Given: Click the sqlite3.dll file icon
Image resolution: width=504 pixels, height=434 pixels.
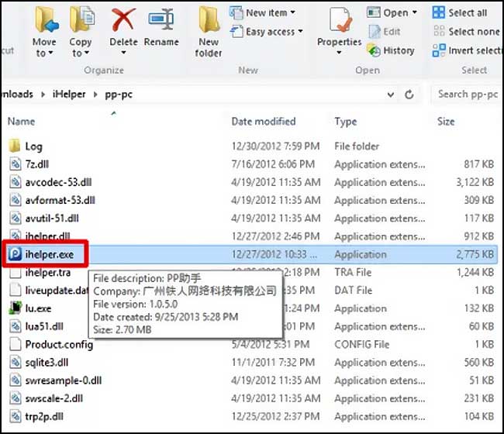Looking at the screenshot, I should pos(15,362).
